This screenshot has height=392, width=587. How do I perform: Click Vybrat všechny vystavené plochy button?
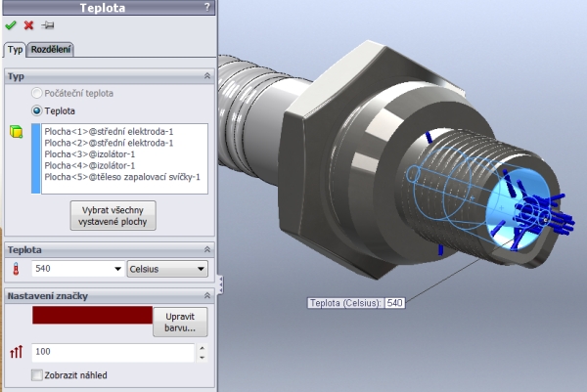tap(113, 216)
